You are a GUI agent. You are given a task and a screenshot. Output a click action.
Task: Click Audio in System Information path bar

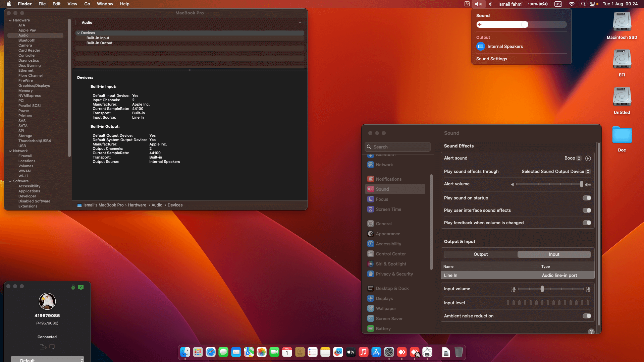[x=157, y=205]
